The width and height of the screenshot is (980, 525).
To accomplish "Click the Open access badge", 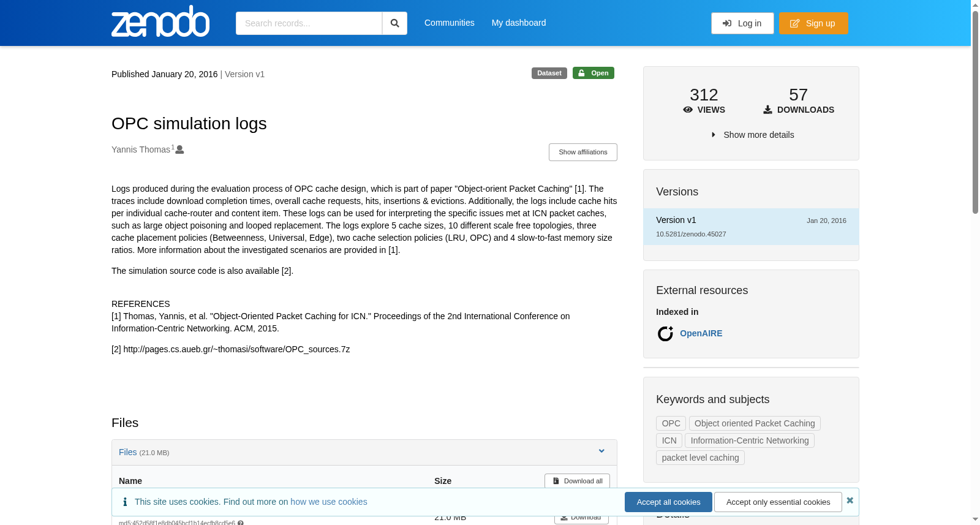I will pyautogui.click(x=594, y=73).
